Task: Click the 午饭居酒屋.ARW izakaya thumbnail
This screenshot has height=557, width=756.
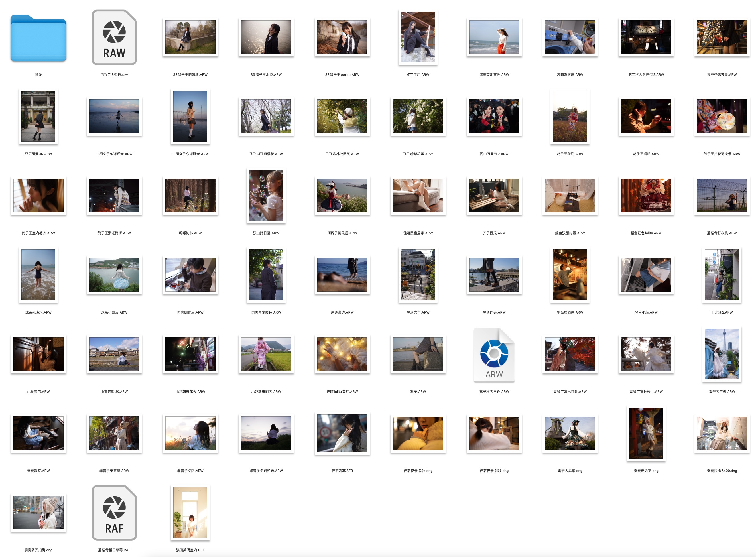Action: 570,275
